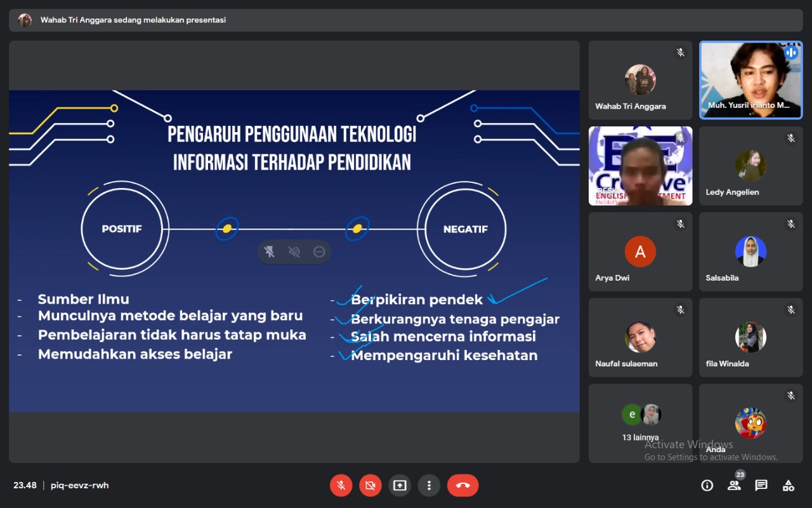Open the meeting details info icon

pyautogui.click(x=707, y=485)
